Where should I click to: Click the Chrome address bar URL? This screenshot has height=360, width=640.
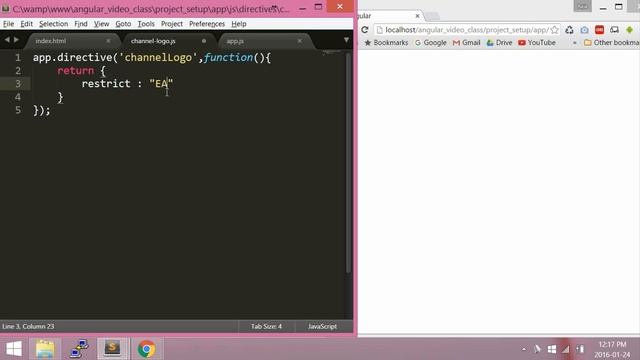pyautogui.click(x=466, y=30)
